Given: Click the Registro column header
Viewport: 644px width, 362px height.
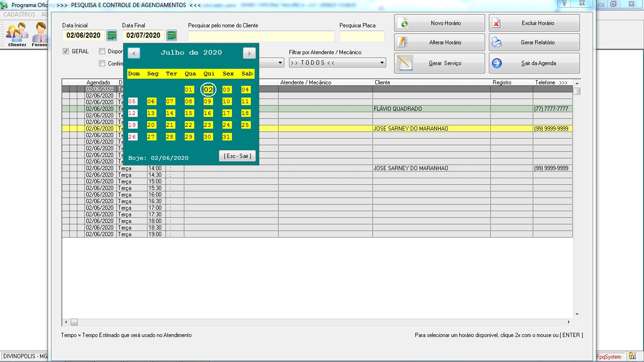Looking at the screenshot, I should click(x=512, y=82).
